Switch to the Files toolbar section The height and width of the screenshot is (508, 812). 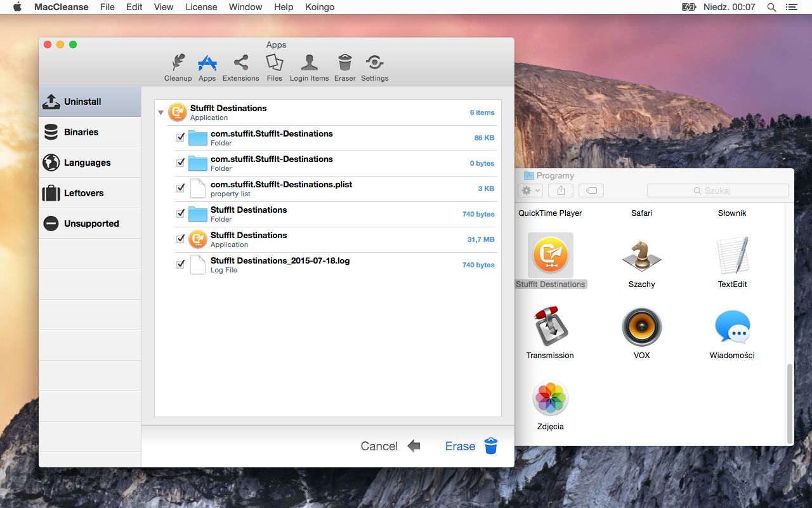click(274, 68)
